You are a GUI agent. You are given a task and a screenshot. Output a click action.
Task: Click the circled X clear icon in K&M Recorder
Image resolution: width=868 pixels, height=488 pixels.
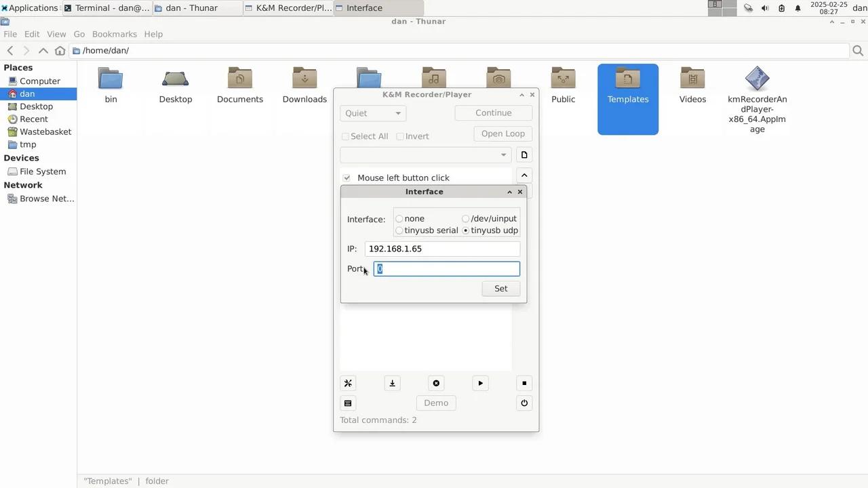point(436,383)
